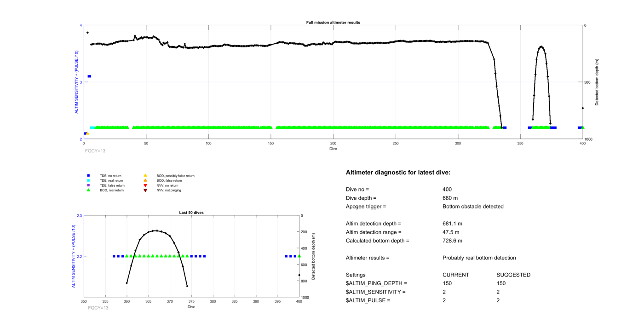The height and width of the screenshot is (334, 644).
Task: Click the lower plot's 'Detected bottom depth (m)' axis label
Action: point(313,257)
